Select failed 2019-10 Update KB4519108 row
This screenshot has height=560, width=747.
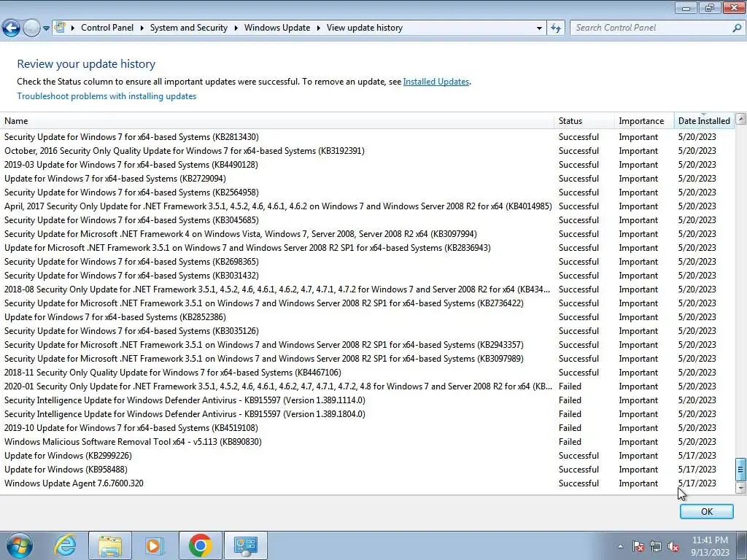coord(367,427)
